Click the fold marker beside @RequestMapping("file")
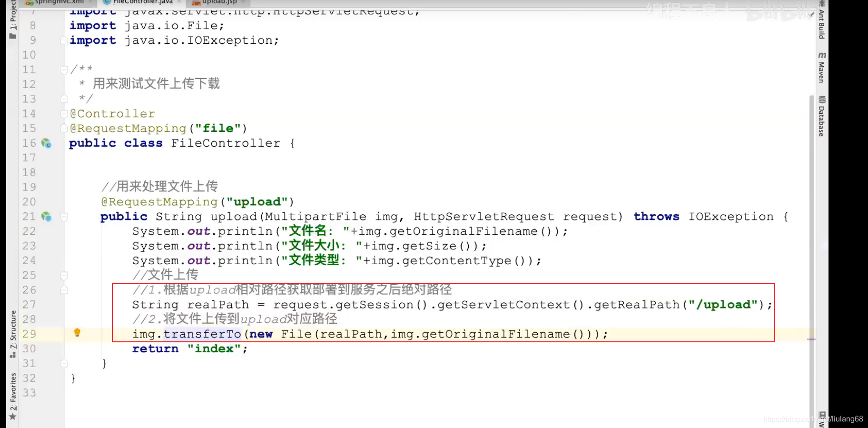This screenshot has width=868, height=428. [64, 129]
